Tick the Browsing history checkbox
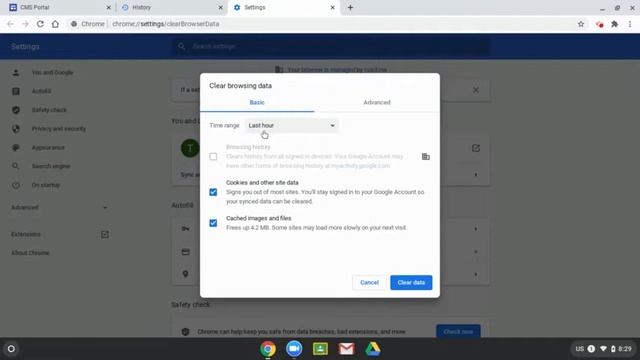Image resolution: width=640 pixels, height=360 pixels. [213, 156]
